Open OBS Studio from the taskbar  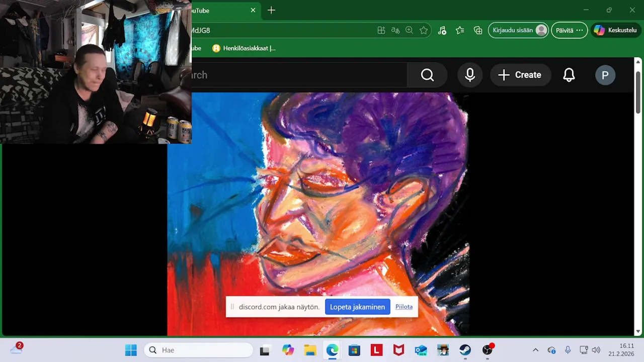488,350
